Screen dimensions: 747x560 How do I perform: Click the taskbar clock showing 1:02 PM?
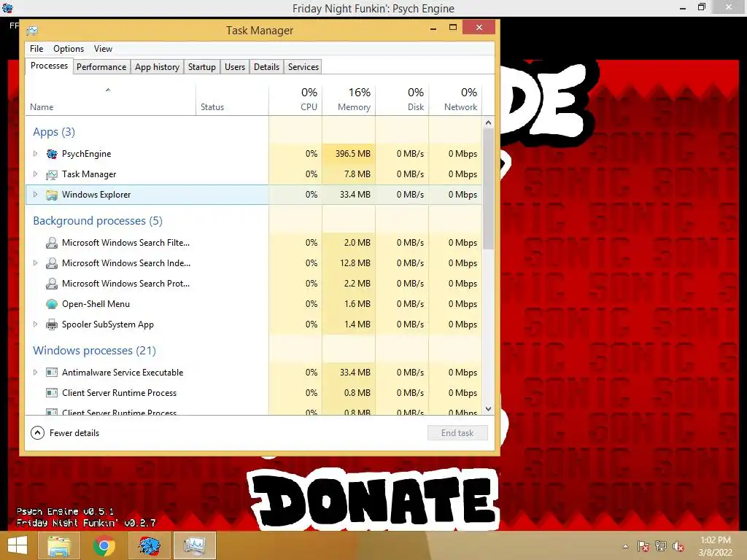click(x=715, y=546)
